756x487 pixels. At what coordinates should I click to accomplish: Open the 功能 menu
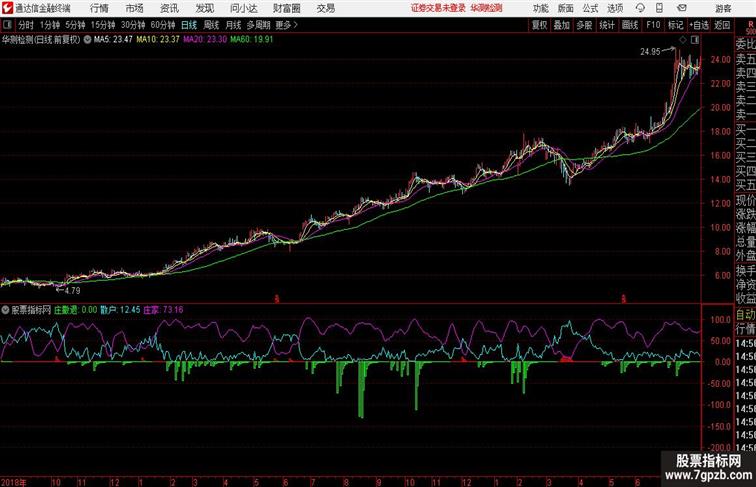pos(540,8)
